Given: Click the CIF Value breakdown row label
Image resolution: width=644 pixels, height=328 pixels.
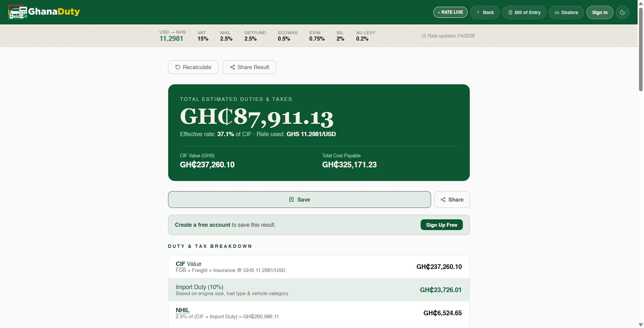Looking at the screenshot, I should coord(189,264).
